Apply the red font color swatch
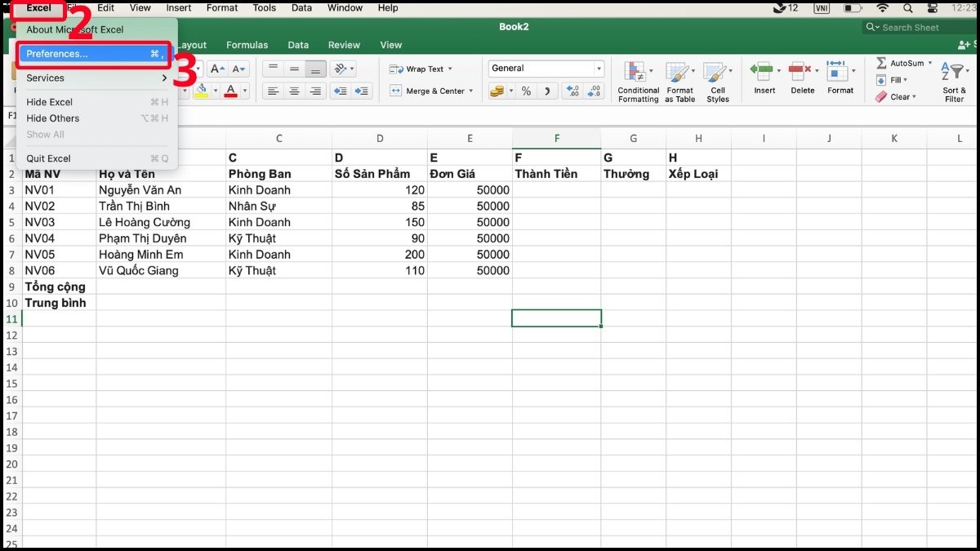This screenshot has width=980, height=551. point(231,91)
